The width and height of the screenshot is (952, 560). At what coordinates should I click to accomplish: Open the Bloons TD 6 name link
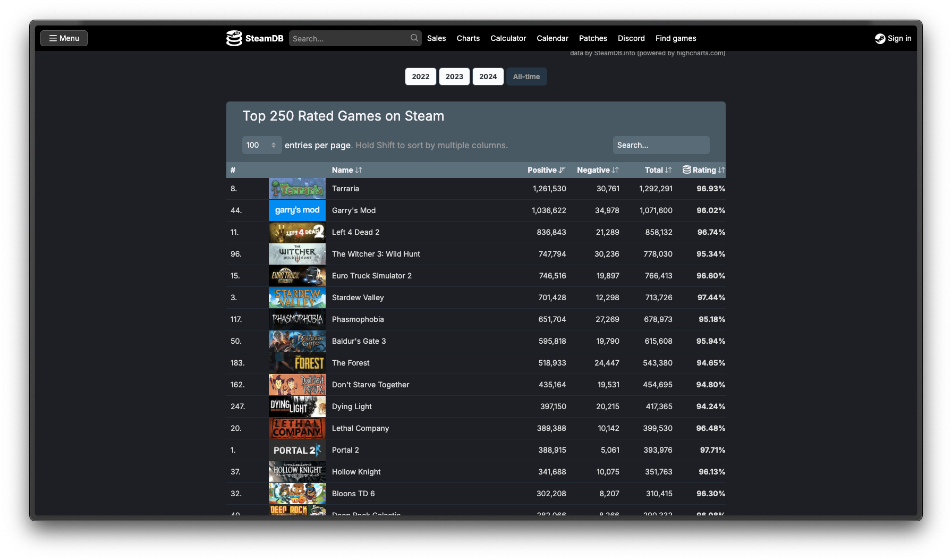pos(353,494)
